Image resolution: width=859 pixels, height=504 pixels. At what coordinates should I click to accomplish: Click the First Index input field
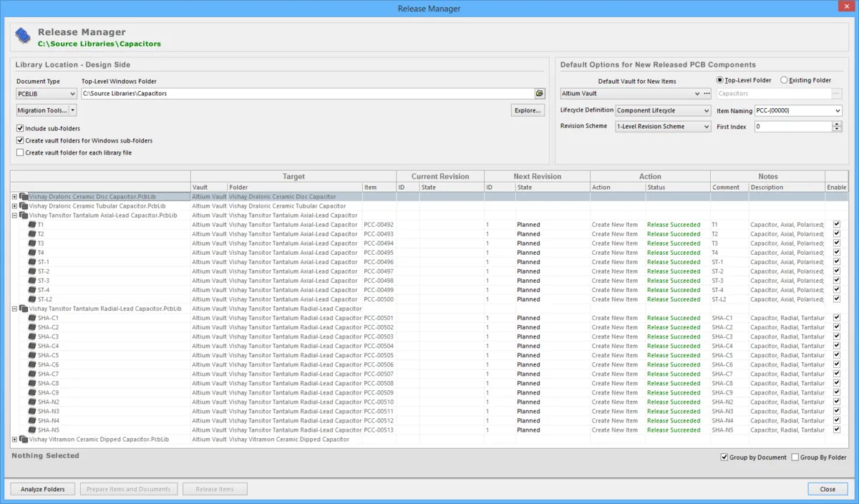click(793, 127)
